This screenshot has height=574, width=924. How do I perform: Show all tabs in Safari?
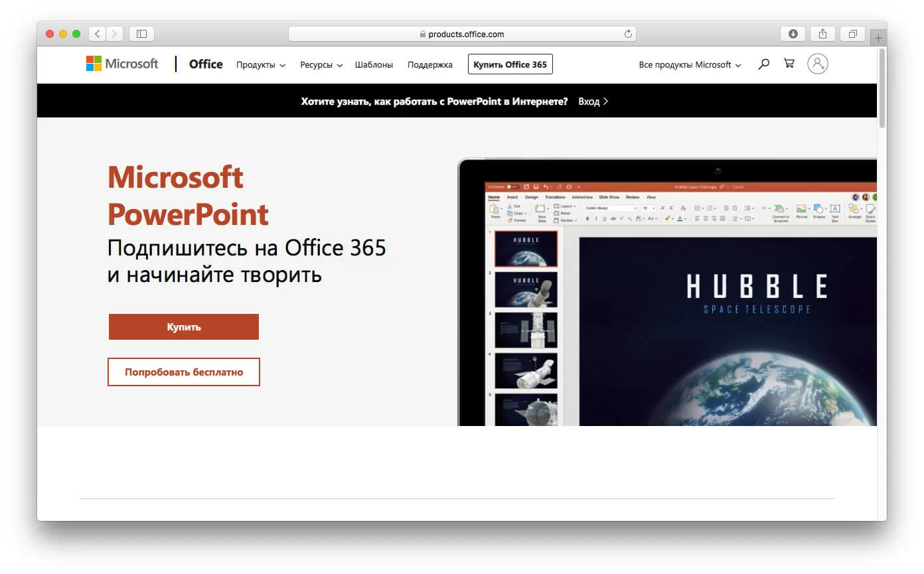[852, 33]
